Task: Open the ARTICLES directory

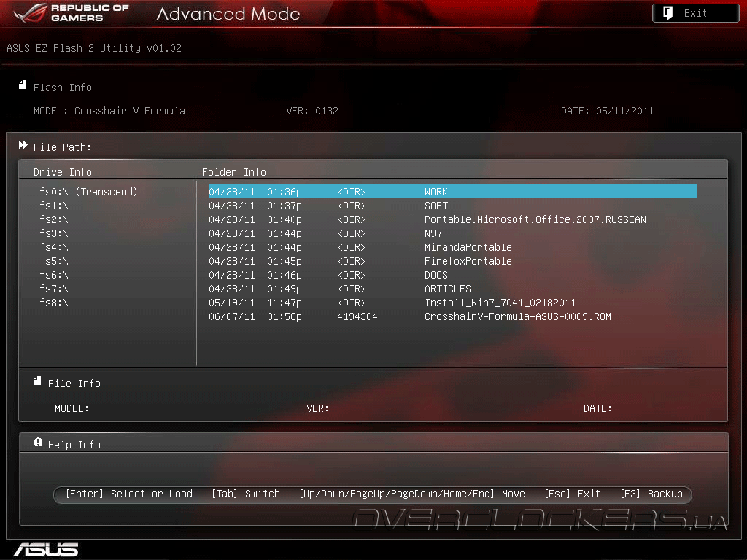Action: click(x=452, y=289)
